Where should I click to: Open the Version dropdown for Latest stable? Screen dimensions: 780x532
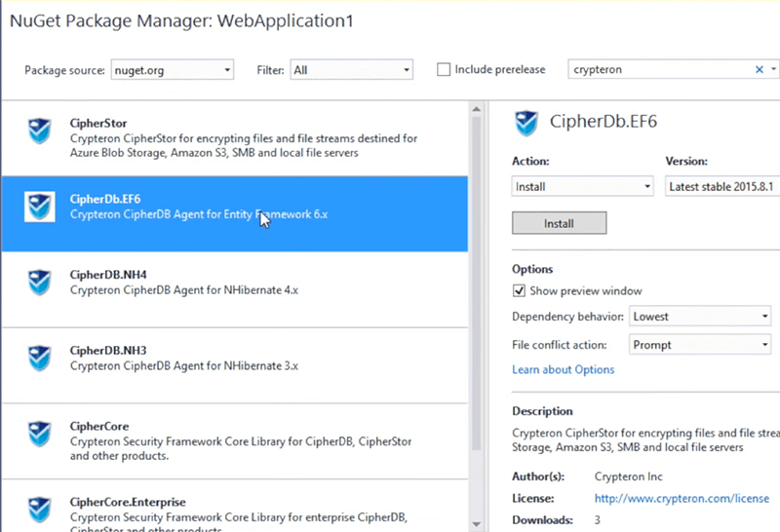click(721, 186)
